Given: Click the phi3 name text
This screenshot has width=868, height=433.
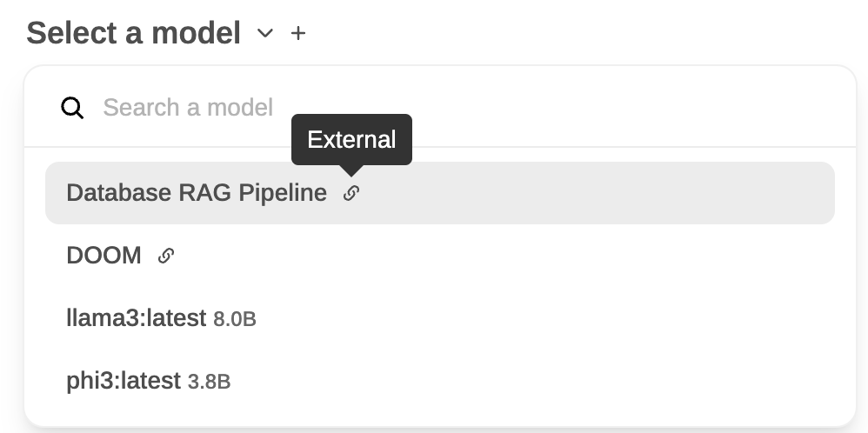Looking at the screenshot, I should (x=123, y=381).
